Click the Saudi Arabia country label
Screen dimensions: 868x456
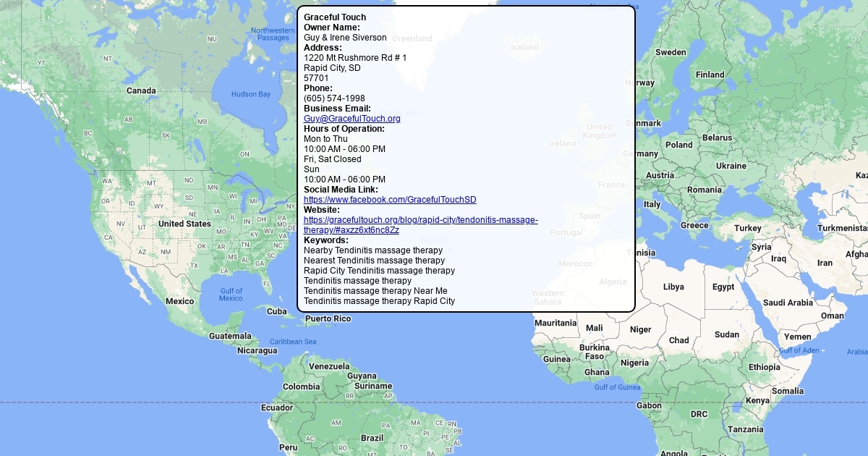click(x=788, y=303)
